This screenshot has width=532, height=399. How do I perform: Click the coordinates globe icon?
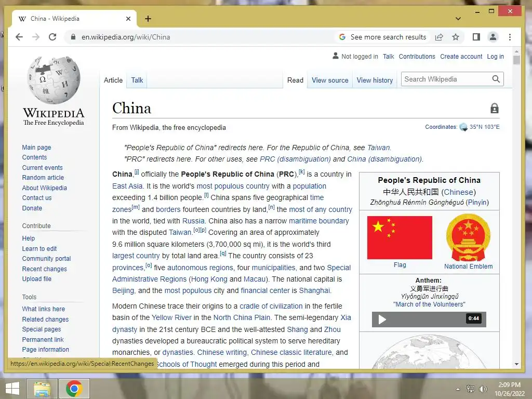(x=463, y=127)
